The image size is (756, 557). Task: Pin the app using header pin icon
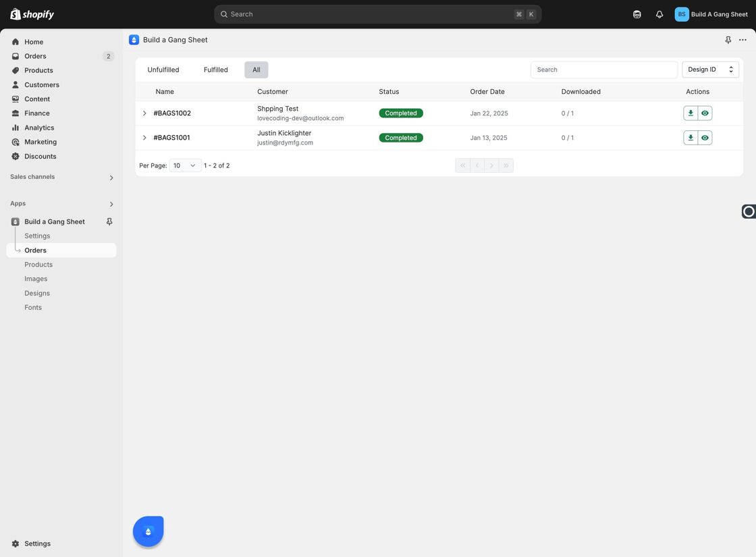point(728,40)
